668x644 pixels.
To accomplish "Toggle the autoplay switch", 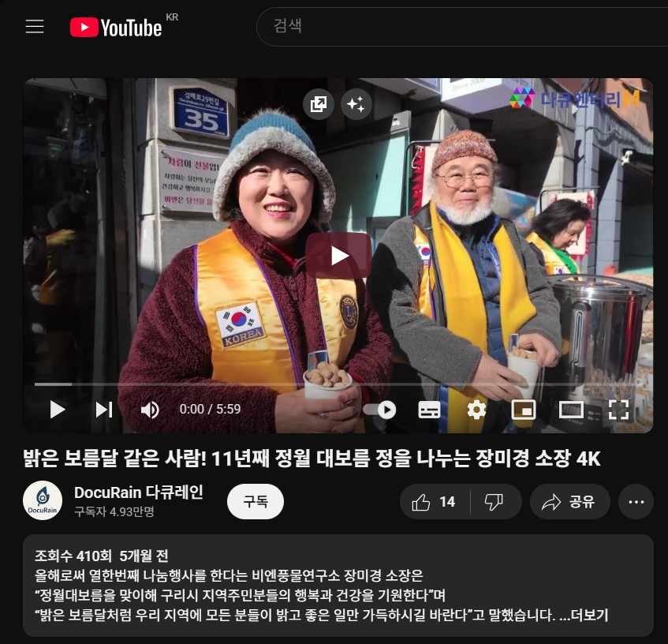I will (381, 410).
